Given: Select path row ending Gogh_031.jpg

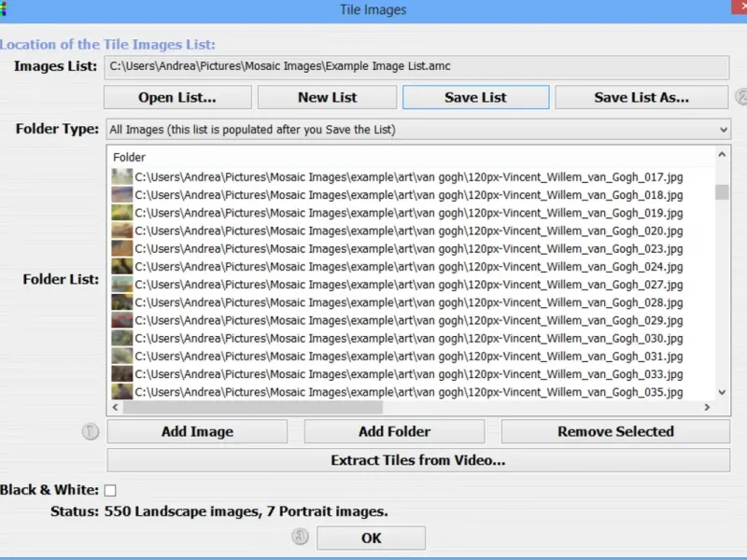Looking at the screenshot, I should point(409,357).
